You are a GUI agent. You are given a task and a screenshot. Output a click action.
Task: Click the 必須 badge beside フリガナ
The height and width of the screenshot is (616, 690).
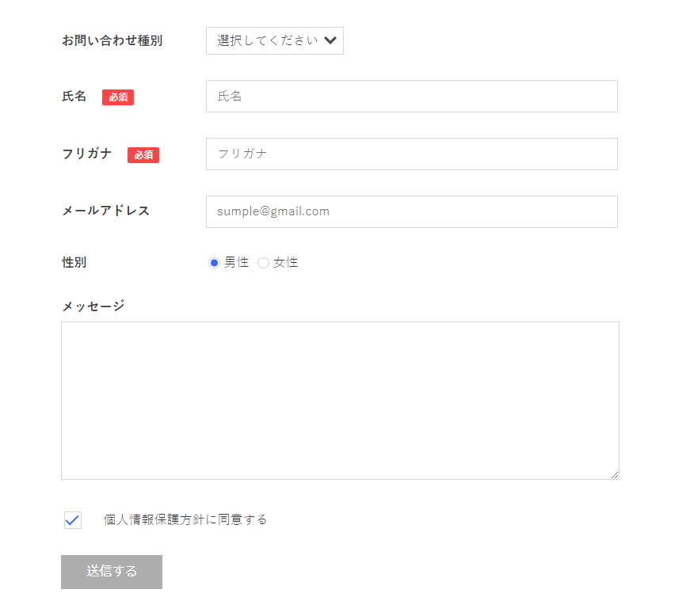[x=143, y=155]
